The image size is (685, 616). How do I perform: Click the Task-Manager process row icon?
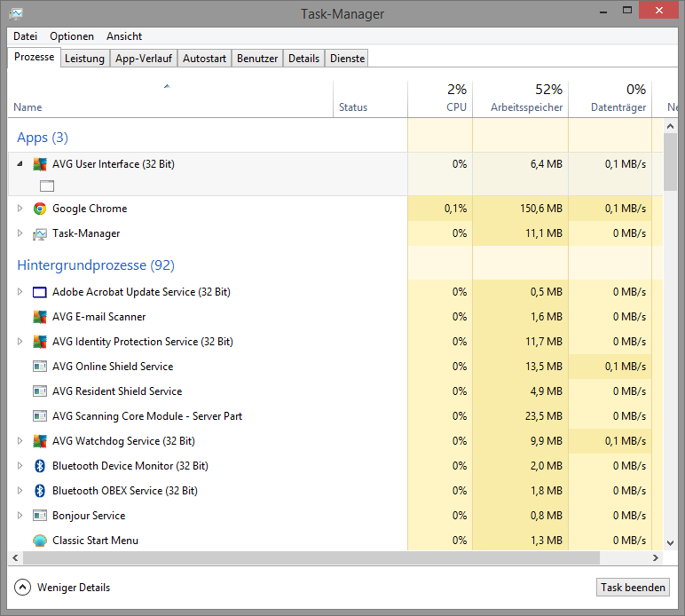40,234
